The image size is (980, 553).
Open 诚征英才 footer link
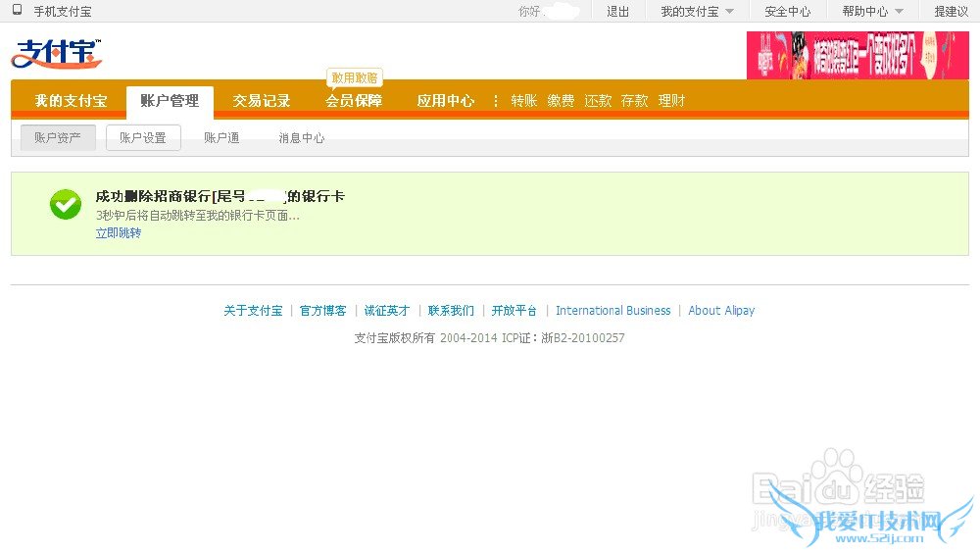[387, 310]
